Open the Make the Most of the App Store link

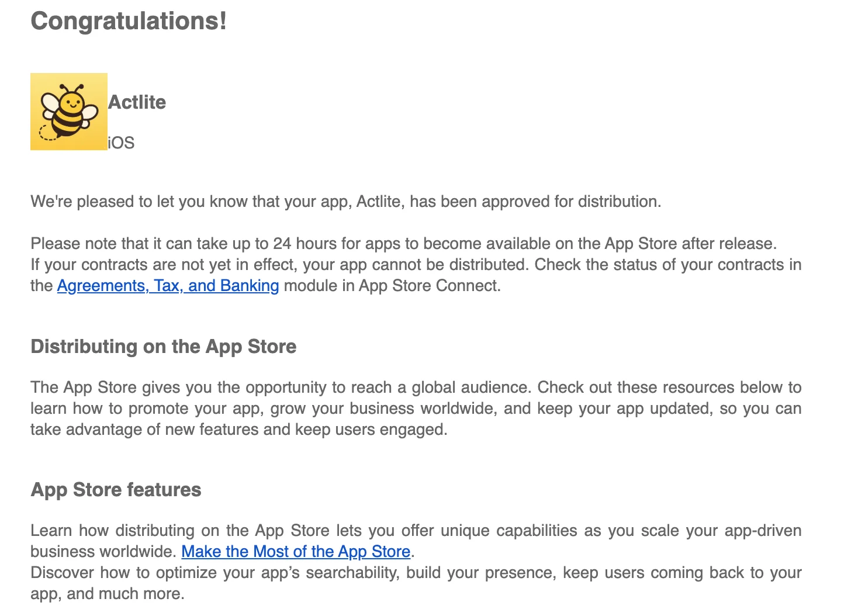coord(296,552)
